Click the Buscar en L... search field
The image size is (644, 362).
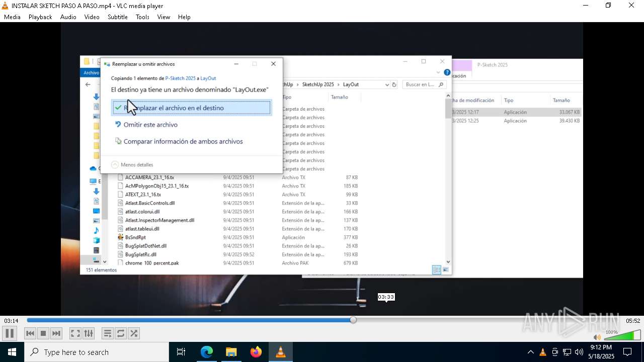(x=424, y=84)
